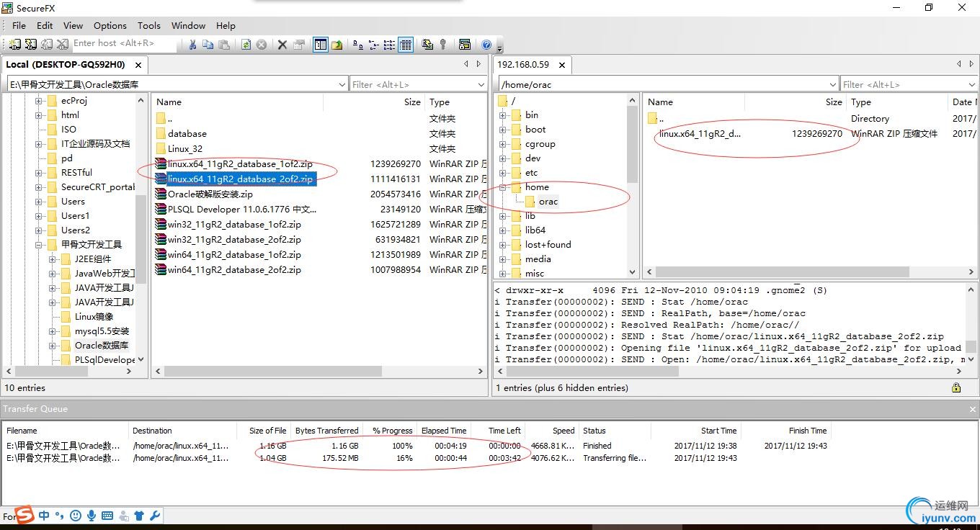This screenshot has width=980, height=530.
Task: Open the Tools menu
Action: coord(149,25)
